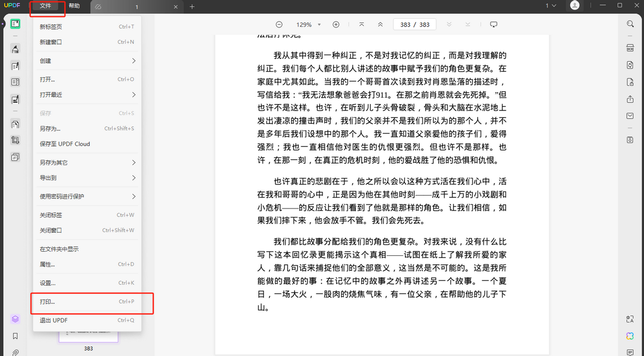Open the search magnifier icon
644x356 pixels.
tap(630, 24)
